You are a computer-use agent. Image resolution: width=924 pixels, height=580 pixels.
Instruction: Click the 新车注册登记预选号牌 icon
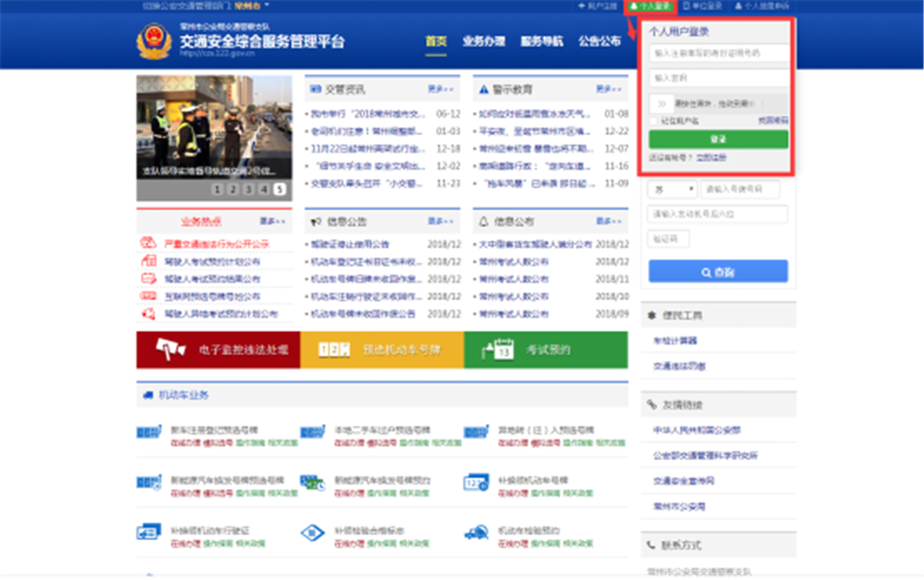[x=148, y=434]
